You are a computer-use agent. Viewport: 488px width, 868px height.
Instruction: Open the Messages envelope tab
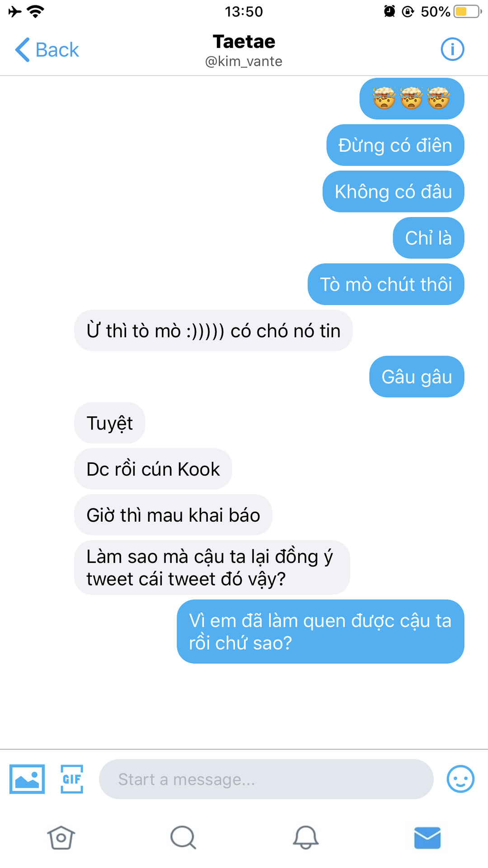pos(427,838)
